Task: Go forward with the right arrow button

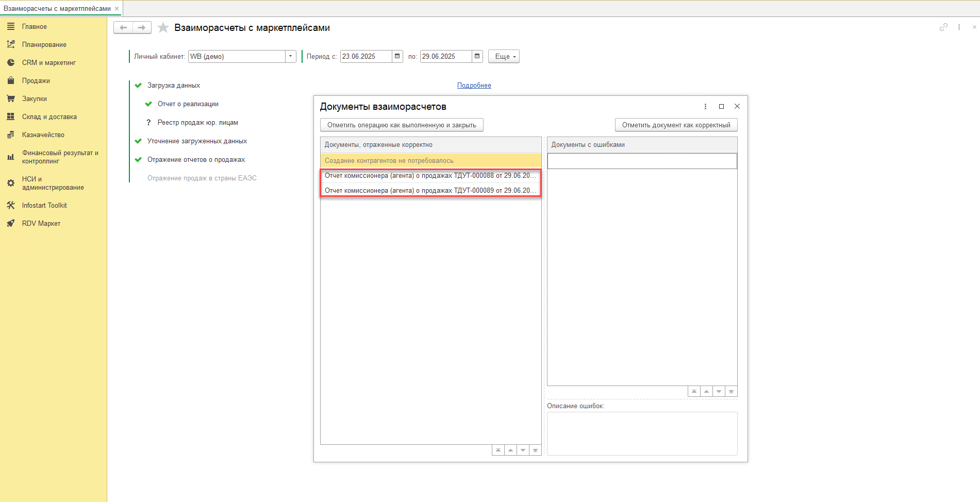Action: pyautogui.click(x=142, y=28)
